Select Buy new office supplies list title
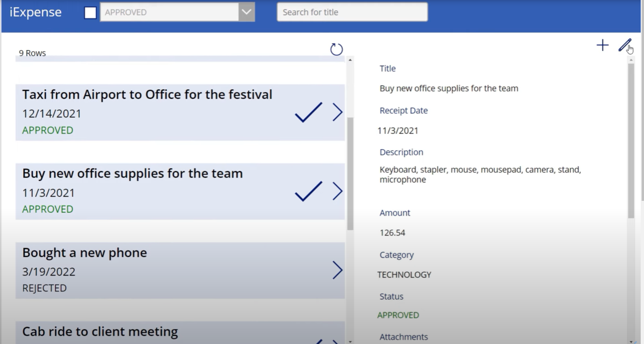644x344 pixels. (132, 173)
